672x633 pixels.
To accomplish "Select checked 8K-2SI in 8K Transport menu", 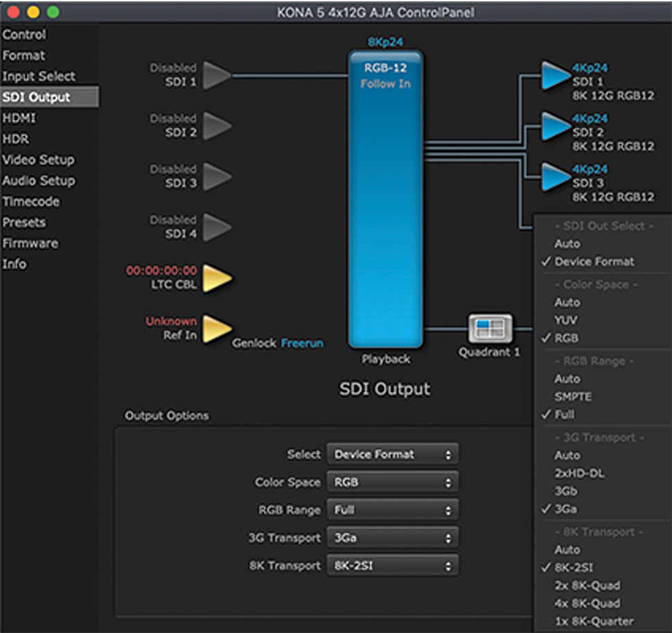I will click(x=574, y=567).
